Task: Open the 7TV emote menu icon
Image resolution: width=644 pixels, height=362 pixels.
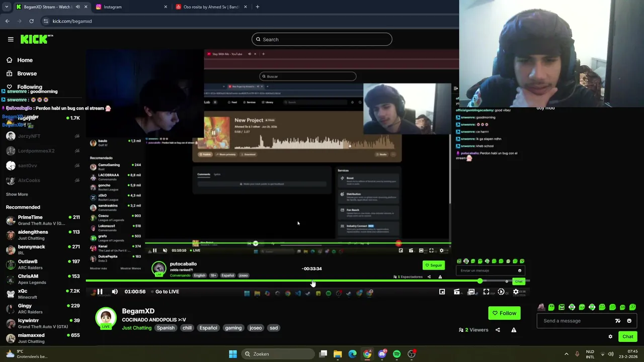Action: (618, 321)
